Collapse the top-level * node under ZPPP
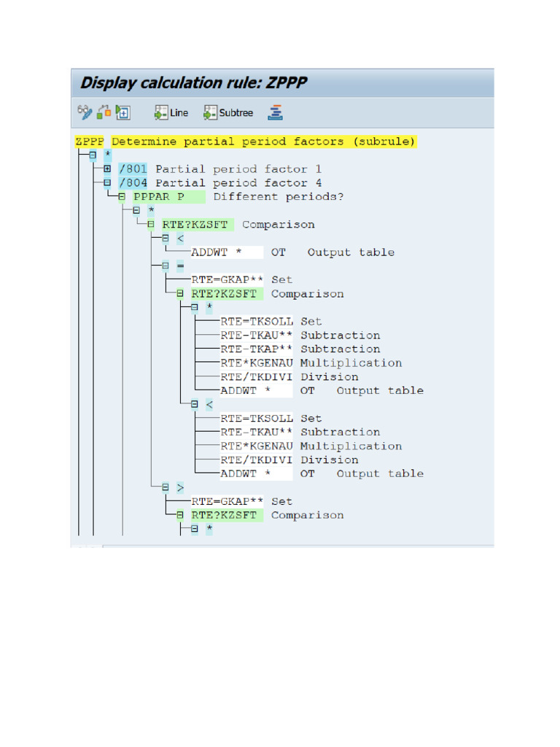Screen dimensions: 560x747 coord(93,155)
